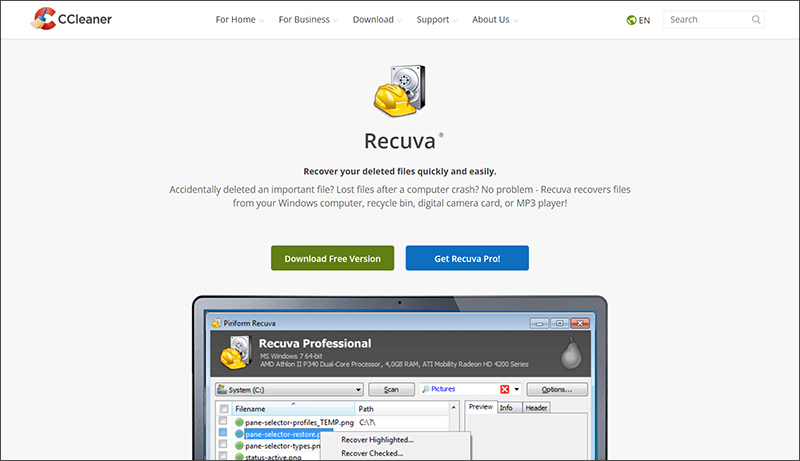Switch to the Header tab
Viewport: 800px width, 461px height.
pos(536,407)
